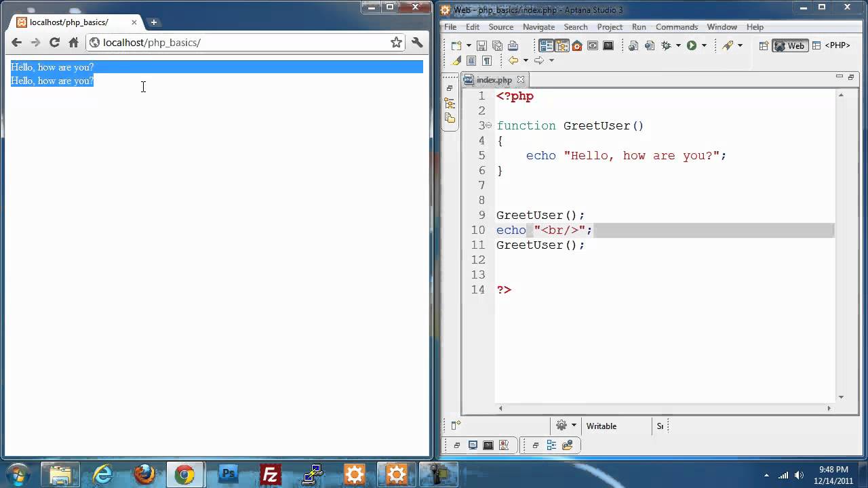Click the red home Start Page icon
Image resolution: width=868 pixels, height=488 pixels.
coord(577,46)
